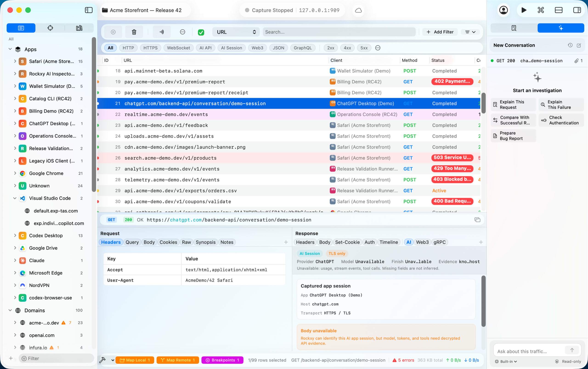
Task: Click the pause capture icon in toolbar
Action: pos(113,32)
